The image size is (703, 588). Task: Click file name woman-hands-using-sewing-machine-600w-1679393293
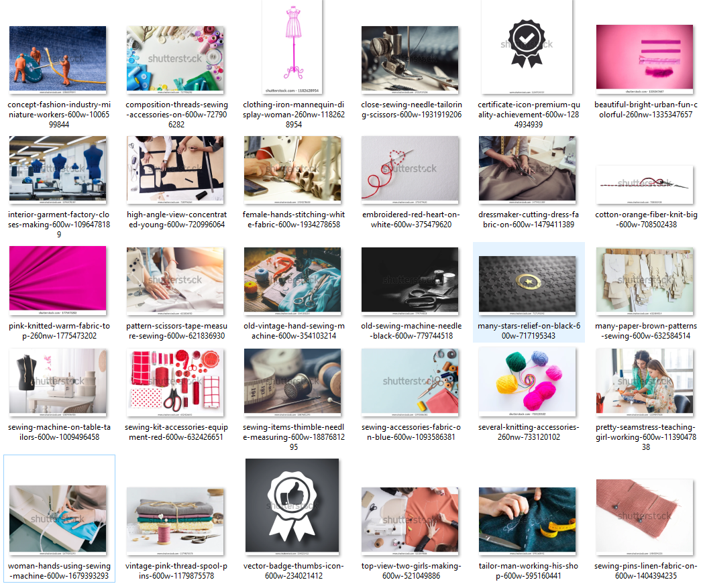pos(59,571)
